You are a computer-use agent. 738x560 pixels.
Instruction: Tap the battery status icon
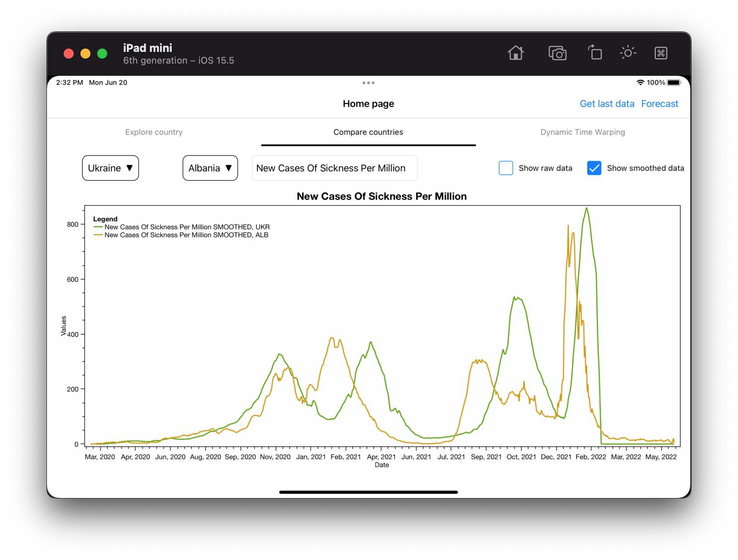pos(674,82)
